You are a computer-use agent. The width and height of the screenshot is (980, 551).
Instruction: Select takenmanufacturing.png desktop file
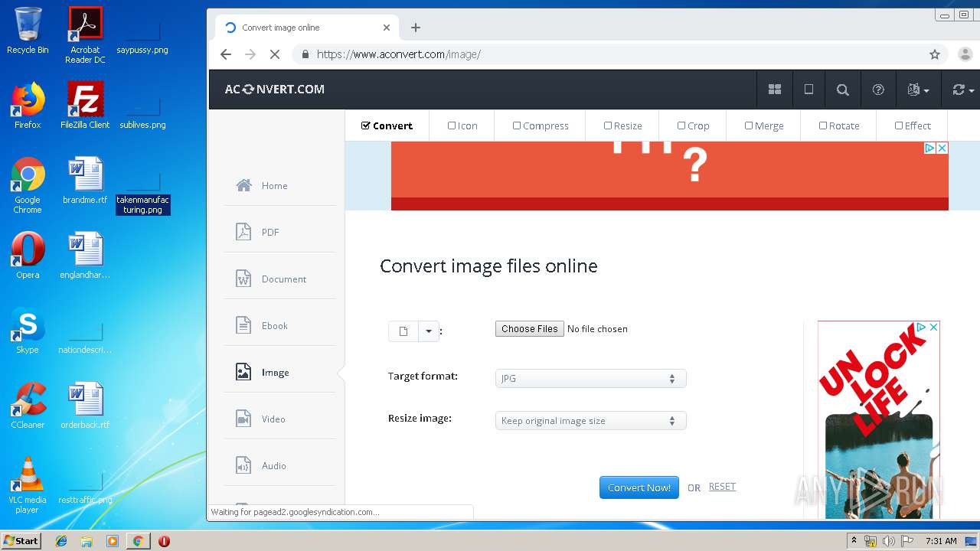[x=143, y=194]
